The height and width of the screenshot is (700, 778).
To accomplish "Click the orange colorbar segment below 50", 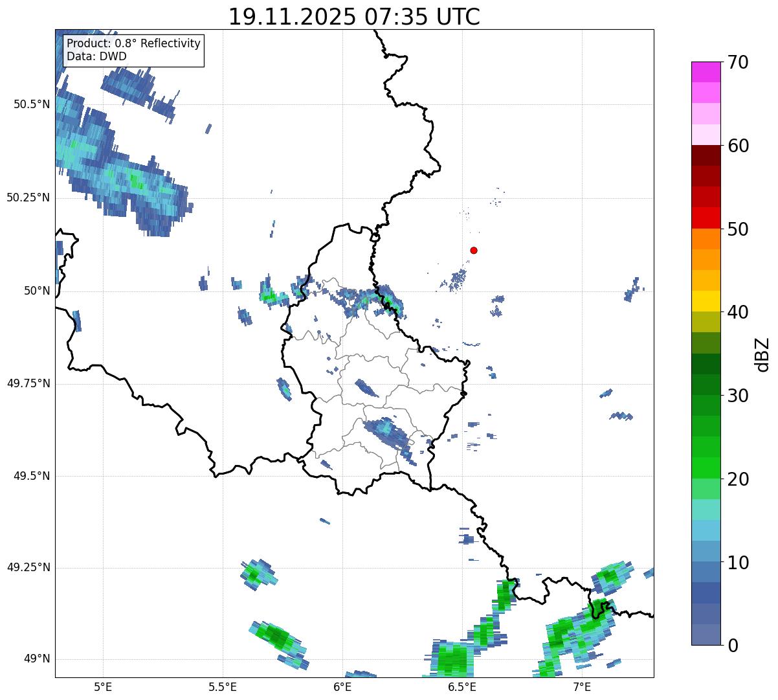I will [x=706, y=239].
